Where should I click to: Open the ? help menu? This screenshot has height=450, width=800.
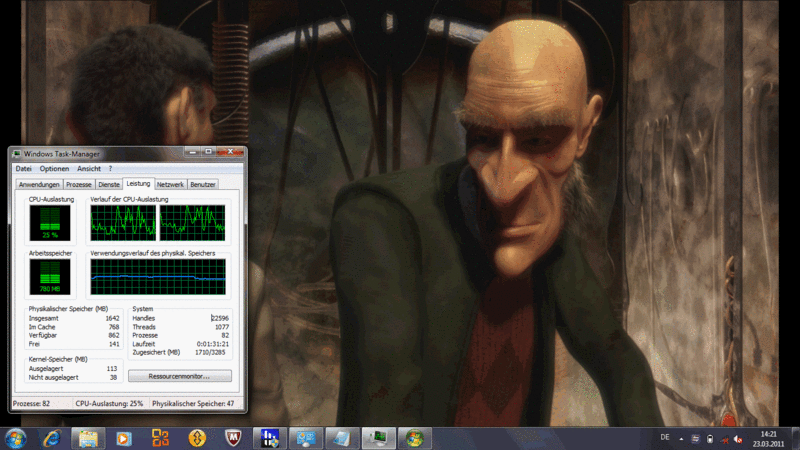(110, 168)
